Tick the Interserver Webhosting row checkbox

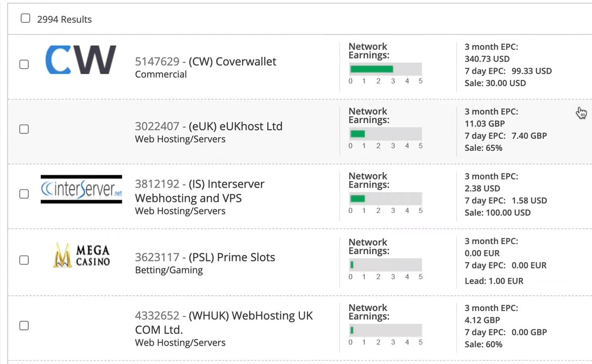pyautogui.click(x=24, y=194)
